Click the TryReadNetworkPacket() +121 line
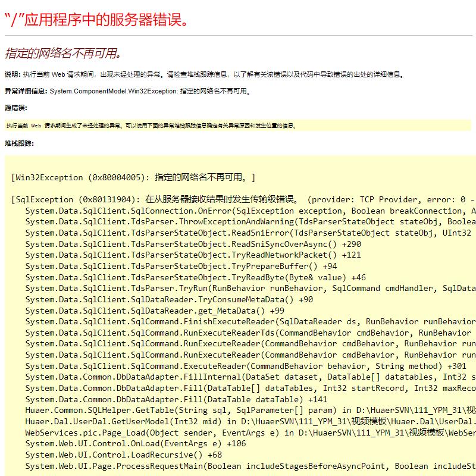Screen dimensions: 476x476 pyautogui.click(x=193, y=255)
